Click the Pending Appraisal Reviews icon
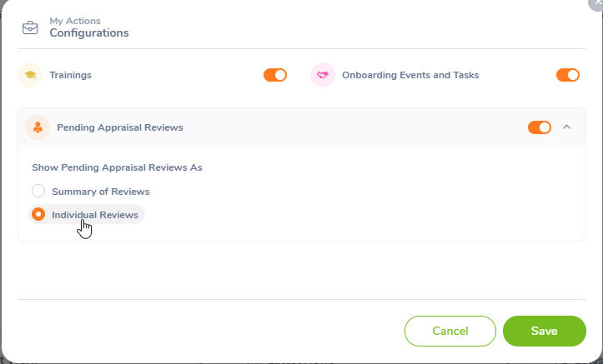 tap(38, 127)
